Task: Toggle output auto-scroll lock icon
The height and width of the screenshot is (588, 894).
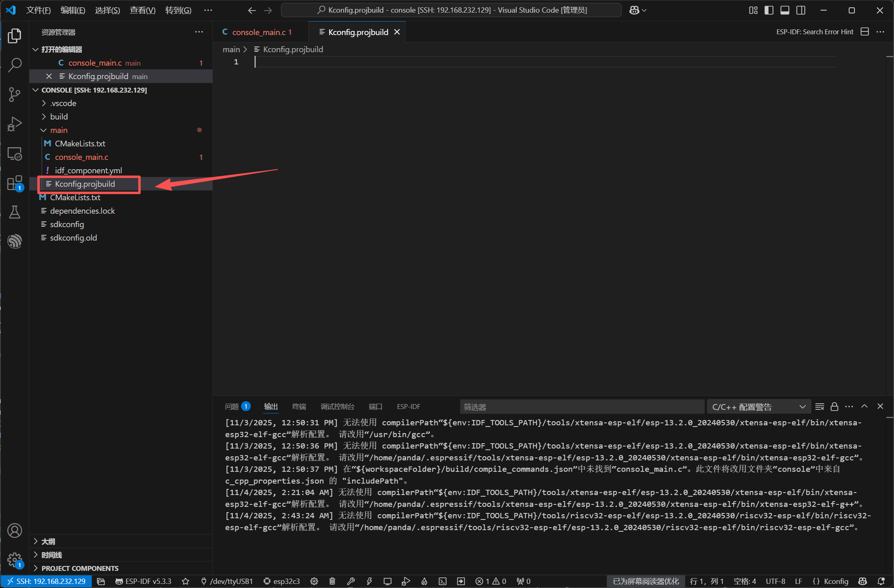Action: click(834, 407)
